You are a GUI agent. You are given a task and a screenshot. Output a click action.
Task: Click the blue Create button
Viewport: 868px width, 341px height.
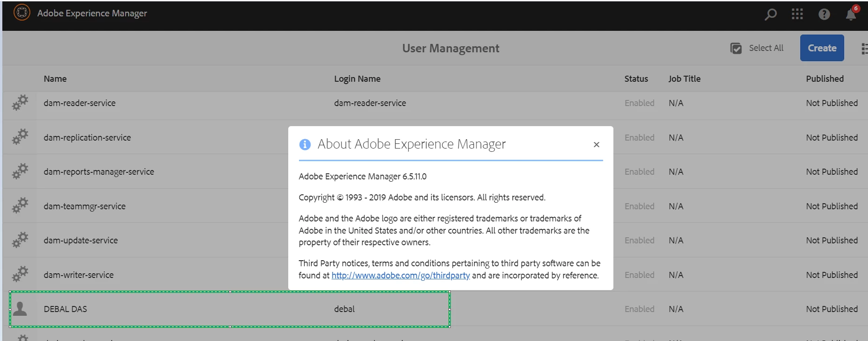[822, 48]
